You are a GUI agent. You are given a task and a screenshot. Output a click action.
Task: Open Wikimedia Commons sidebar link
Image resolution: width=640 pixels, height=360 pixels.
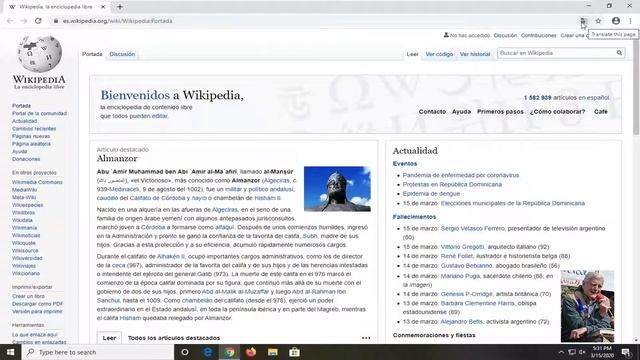(x=37, y=182)
